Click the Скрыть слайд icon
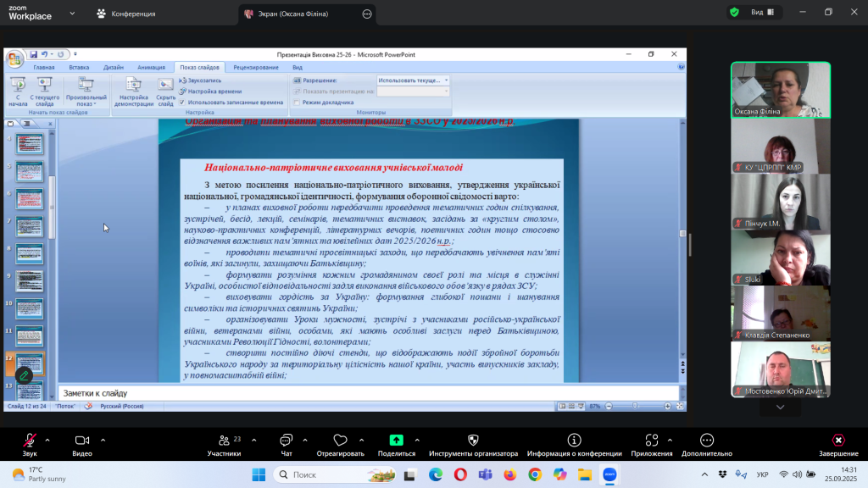 coord(166,88)
